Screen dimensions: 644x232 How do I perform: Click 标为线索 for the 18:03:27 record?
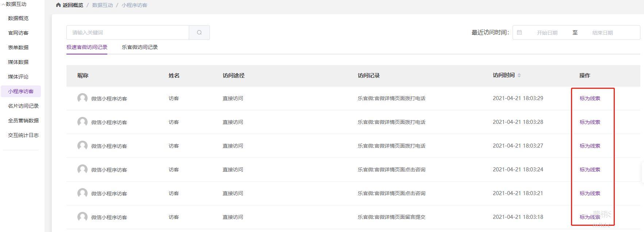590,146
